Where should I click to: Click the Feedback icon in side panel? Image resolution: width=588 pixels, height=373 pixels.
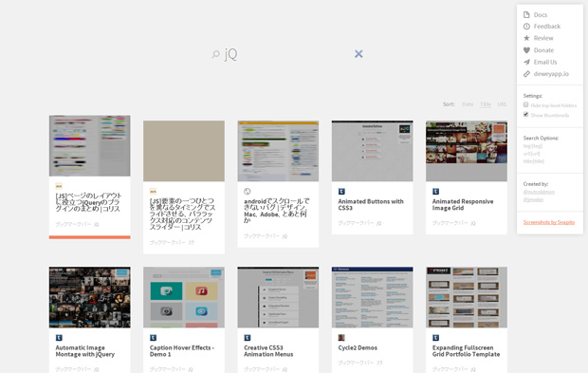click(x=526, y=27)
